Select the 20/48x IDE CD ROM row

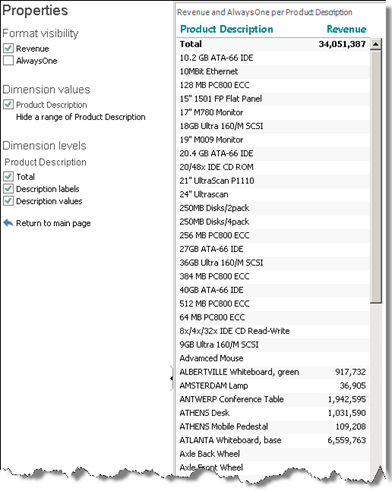pyautogui.click(x=273, y=167)
